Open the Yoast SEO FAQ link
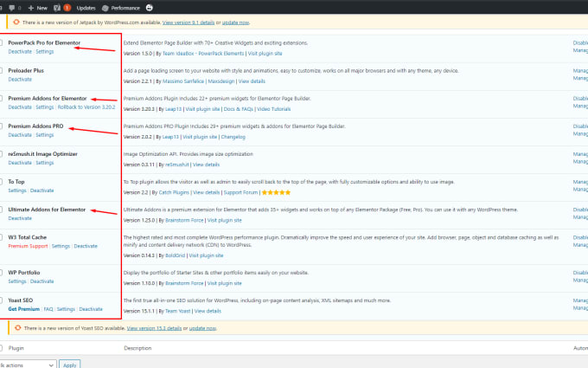The width and height of the screenshot is (588, 368). (48, 309)
